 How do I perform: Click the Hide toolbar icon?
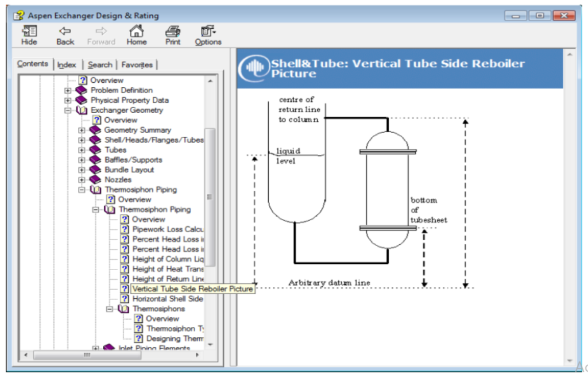coord(29,31)
